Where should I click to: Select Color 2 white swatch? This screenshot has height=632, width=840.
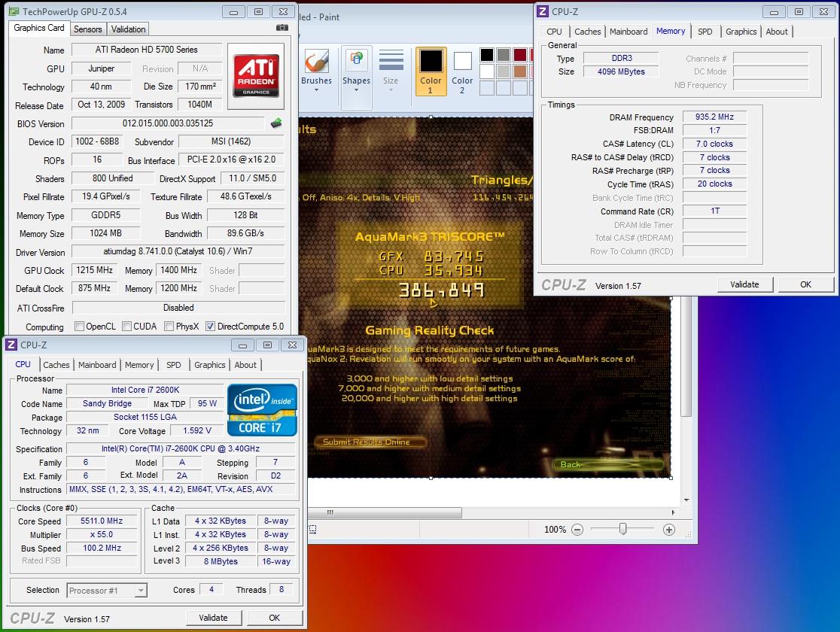(x=462, y=61)
